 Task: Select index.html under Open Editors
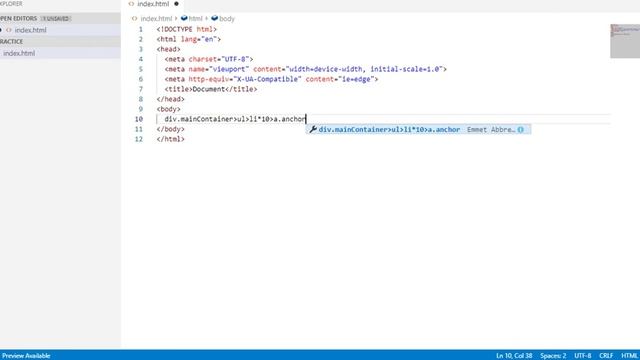(31, 30)
